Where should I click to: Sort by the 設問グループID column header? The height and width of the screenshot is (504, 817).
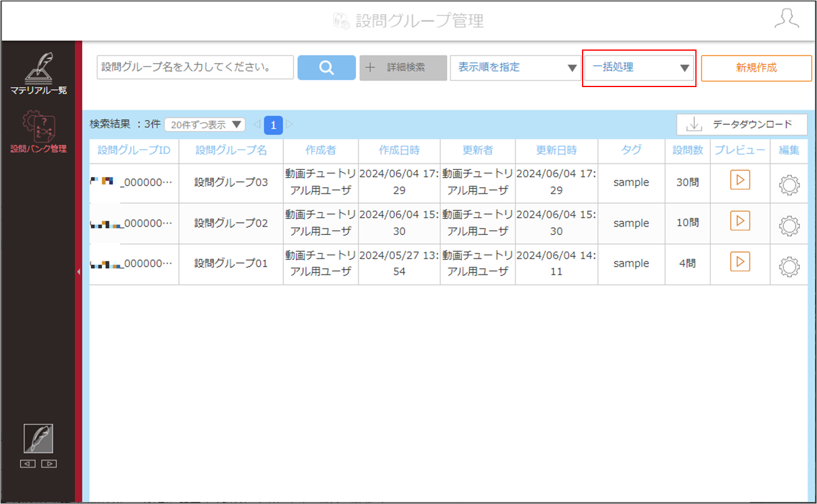point(134,150)
